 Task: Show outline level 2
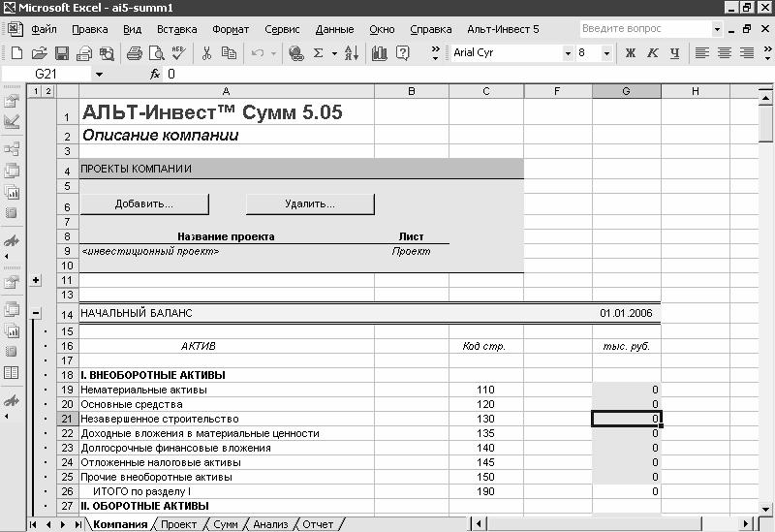[x=47, y=91]
